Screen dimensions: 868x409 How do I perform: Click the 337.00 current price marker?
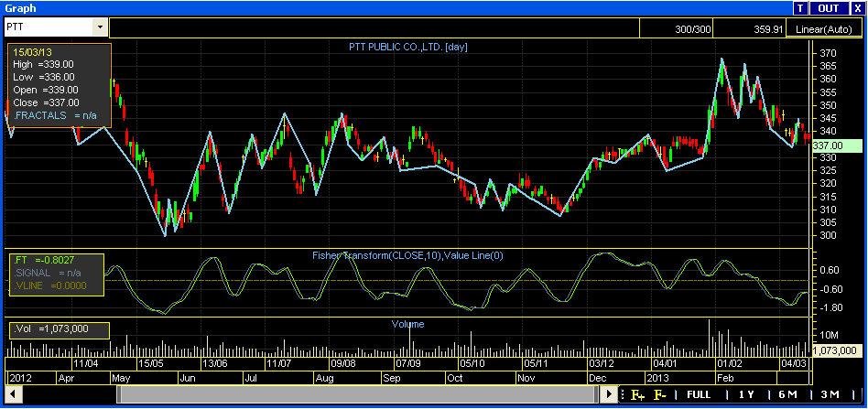tap(837, 145)
